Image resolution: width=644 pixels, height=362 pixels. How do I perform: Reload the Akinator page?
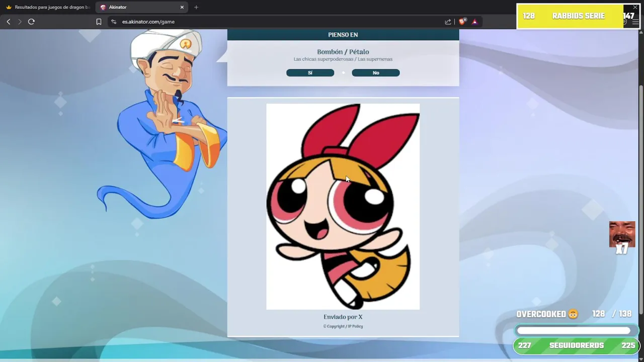tap(31, 22)
